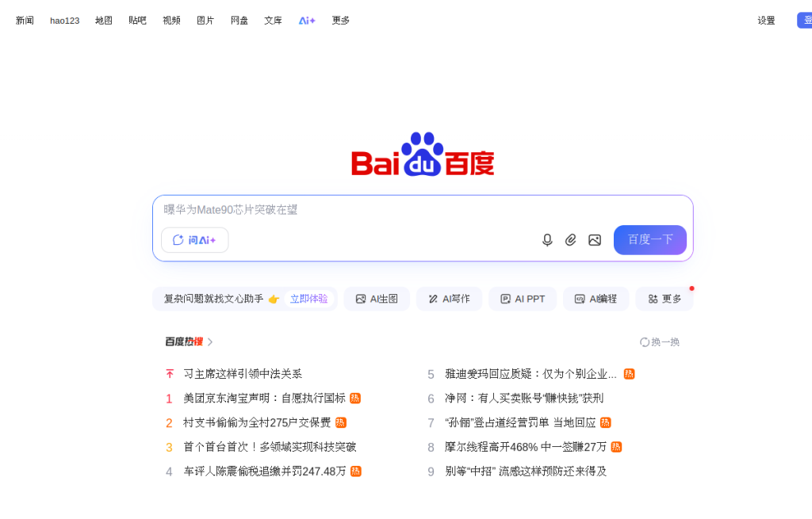Open headline 别等“中招” 流感这样预防
Image resolution: width=812 pixels, height=519 pixels.
526,471
